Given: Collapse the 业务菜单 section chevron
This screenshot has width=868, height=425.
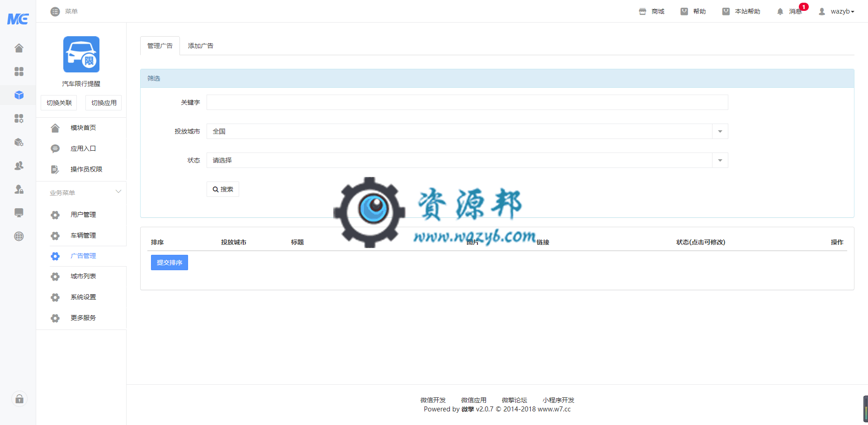Looking at the screenshot, I should pos(118,192).
